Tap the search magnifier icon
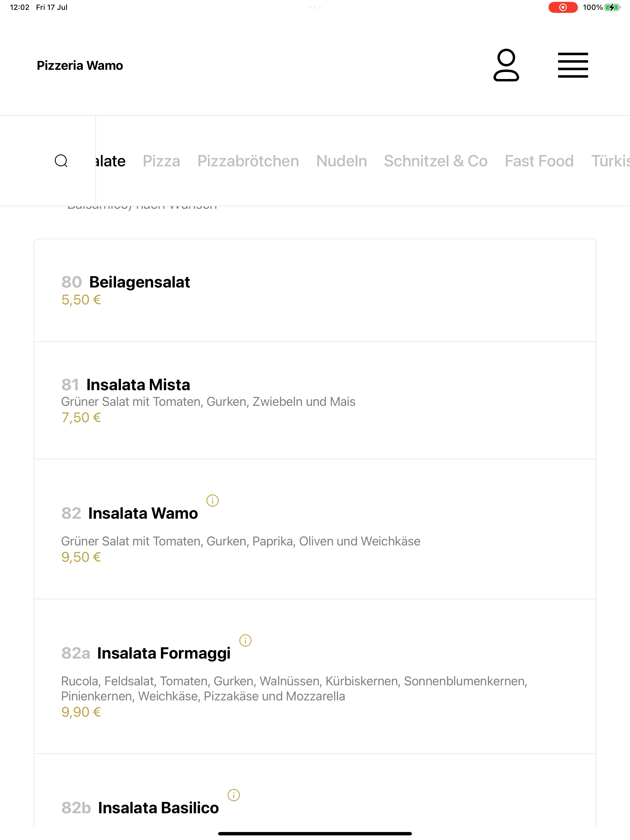This screenshot has height=840, width=630. [61, 160]
